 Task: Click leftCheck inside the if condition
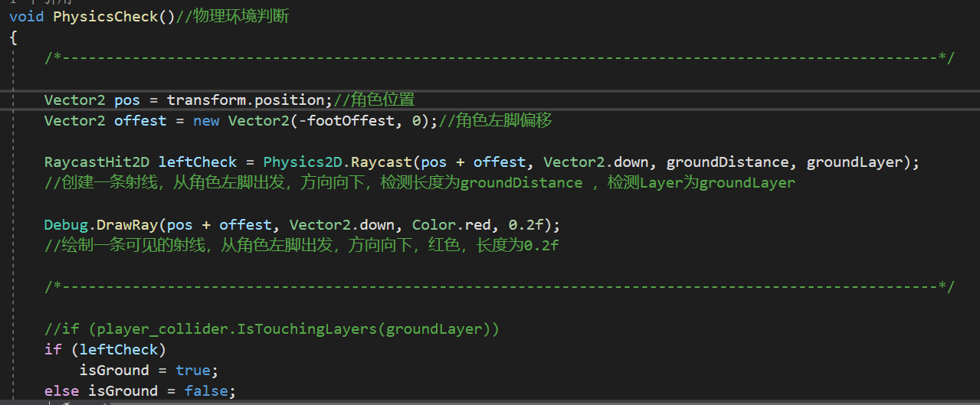click(118, 349)
